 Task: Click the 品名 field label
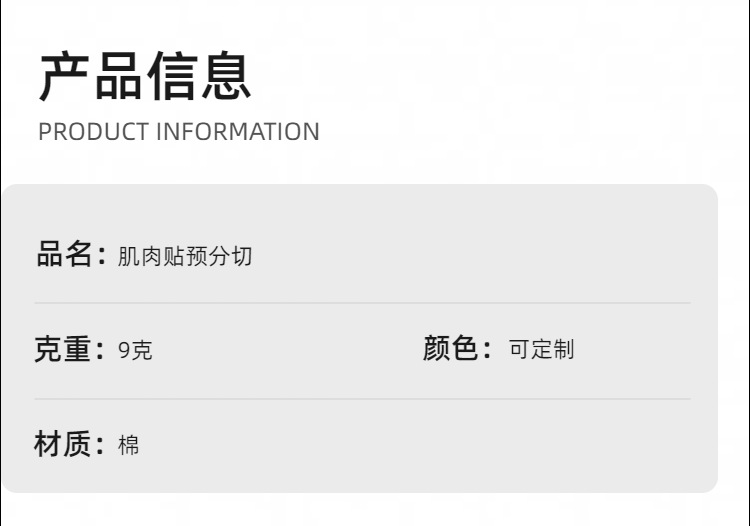click(x=65, y=255)
